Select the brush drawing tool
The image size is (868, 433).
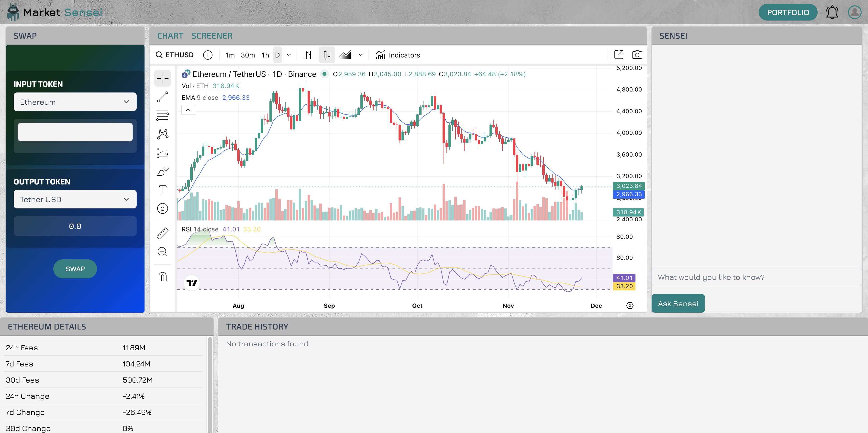click(162, 172)
